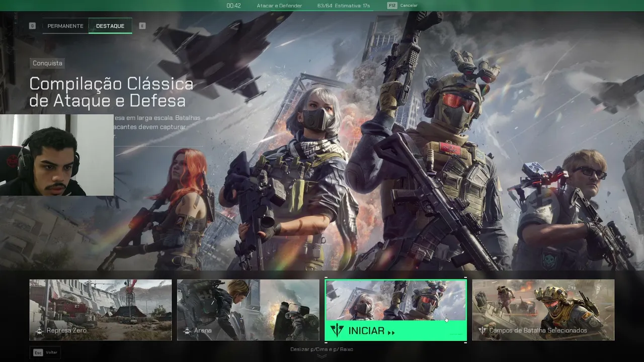Click the emblem icon left of INICIAR
This screenshot has height=362, width=644.
pos(337,331)
